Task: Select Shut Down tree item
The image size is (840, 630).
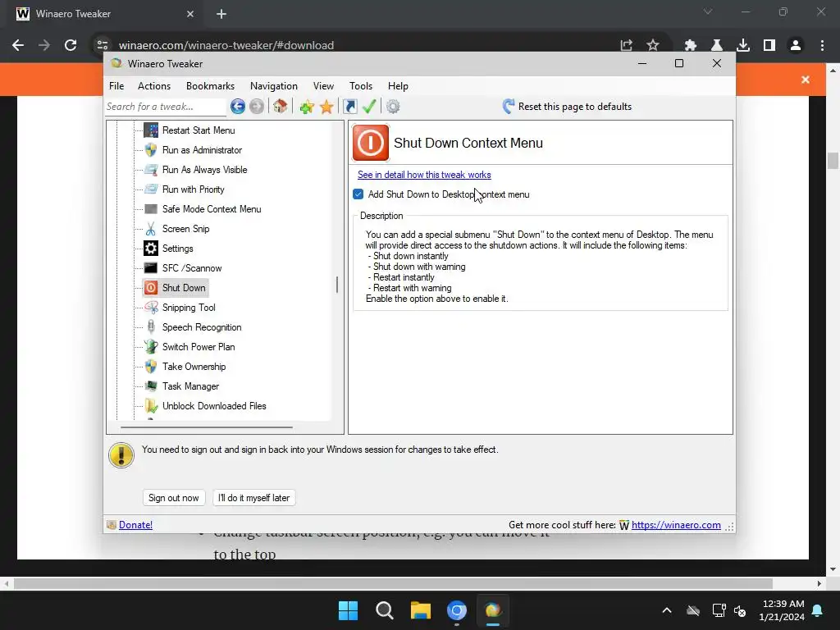Action: [x=184, y=288]
